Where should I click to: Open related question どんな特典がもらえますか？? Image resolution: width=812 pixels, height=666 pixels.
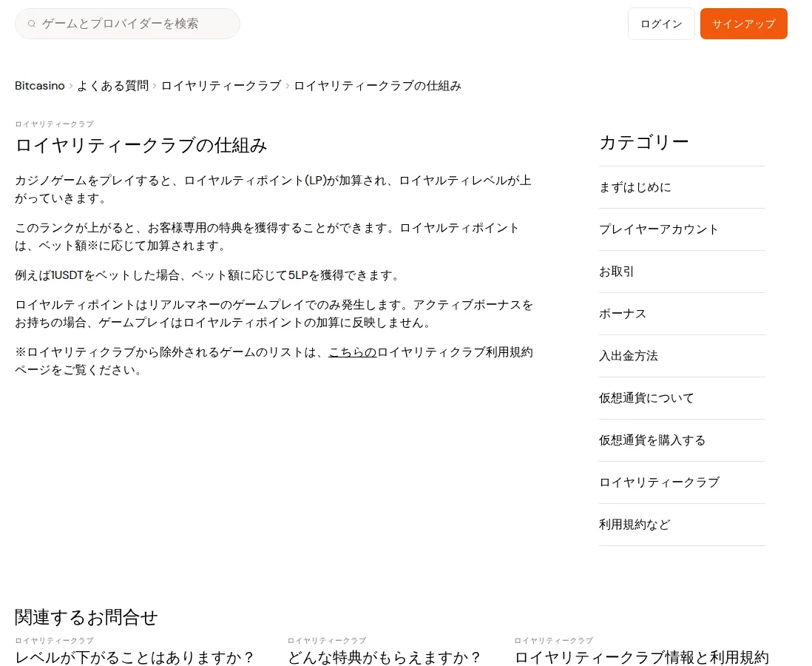385,657
